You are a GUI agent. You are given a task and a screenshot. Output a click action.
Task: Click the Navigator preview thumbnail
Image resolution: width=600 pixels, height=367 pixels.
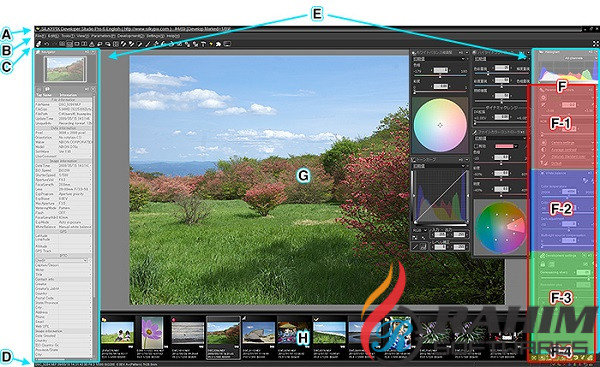[x=65, y=69]
